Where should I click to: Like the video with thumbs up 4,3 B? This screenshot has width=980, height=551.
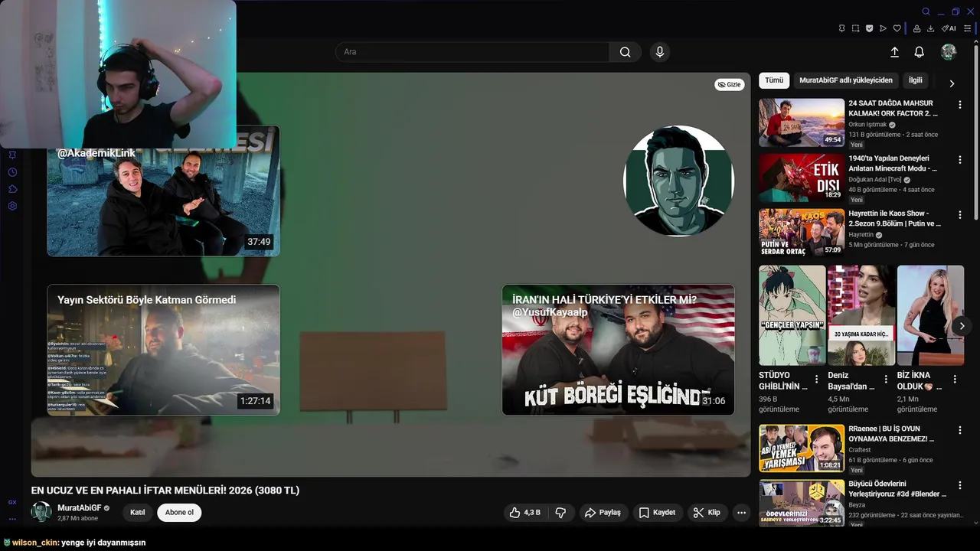click(525, 513)
